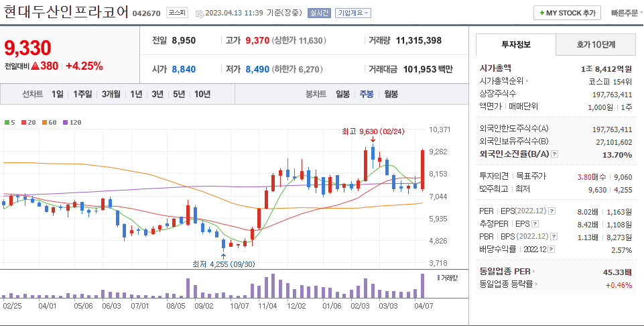Click the 하한가 6,270 lower limit text
The width and height of the screenshot is (644, 326).
point(297,69)
